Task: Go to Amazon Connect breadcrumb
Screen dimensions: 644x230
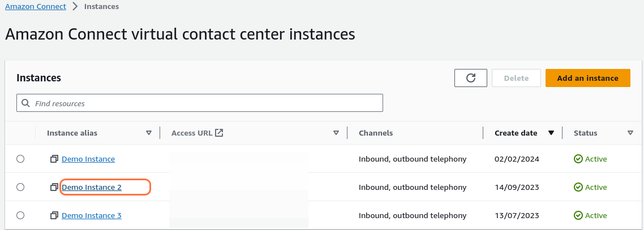Action: (x=35, y=7)
